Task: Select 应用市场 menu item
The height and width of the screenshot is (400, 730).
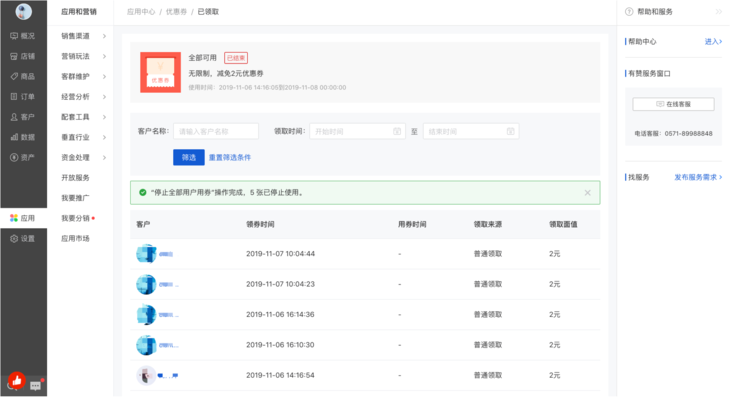Action: tap(75, 238)
